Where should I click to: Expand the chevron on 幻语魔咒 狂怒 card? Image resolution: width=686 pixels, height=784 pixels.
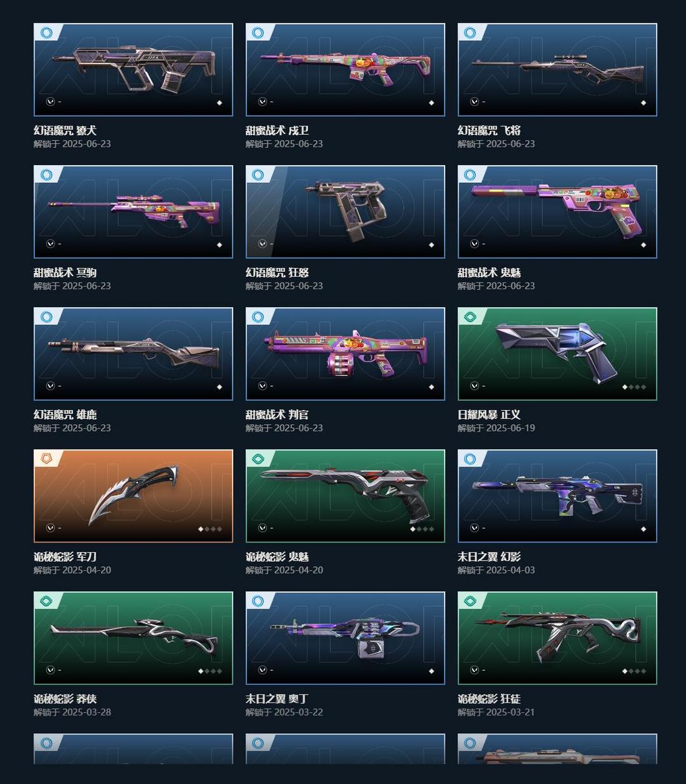coord(262,244)
